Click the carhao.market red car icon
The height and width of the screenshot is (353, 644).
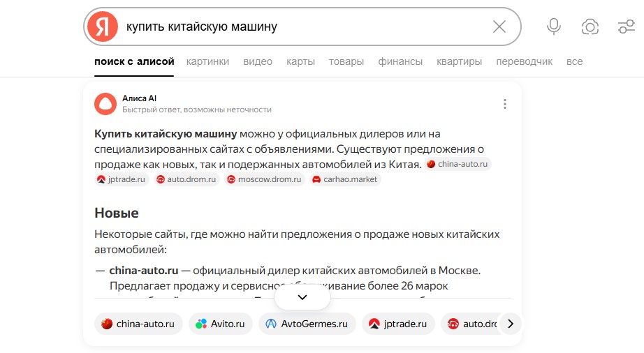tap(316, 179)
